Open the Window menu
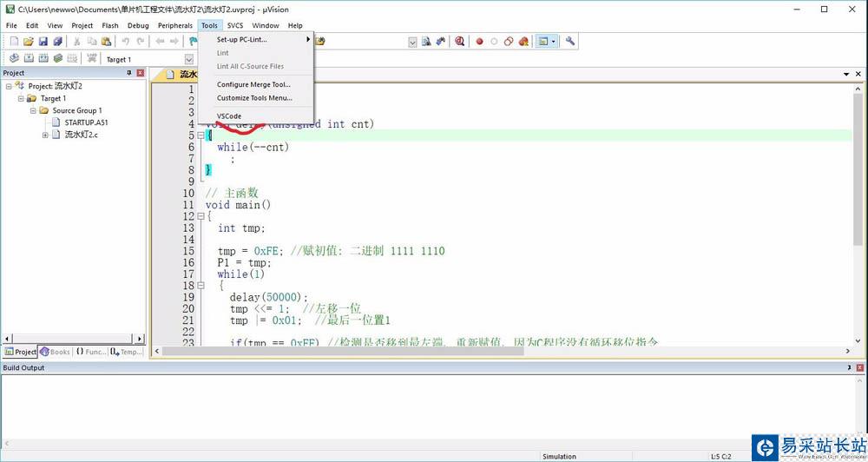This screenshot has width=868, height=462. [x=265, y=25]
